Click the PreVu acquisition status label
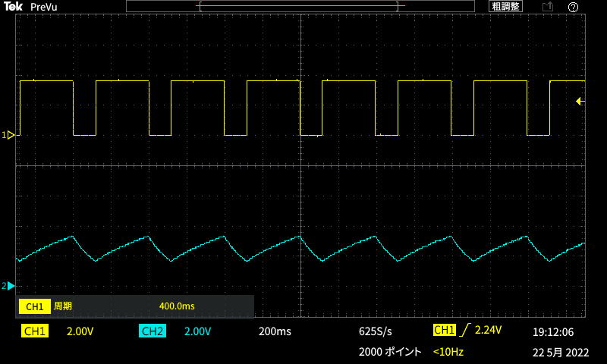The image size is (607, 364). 43,7
